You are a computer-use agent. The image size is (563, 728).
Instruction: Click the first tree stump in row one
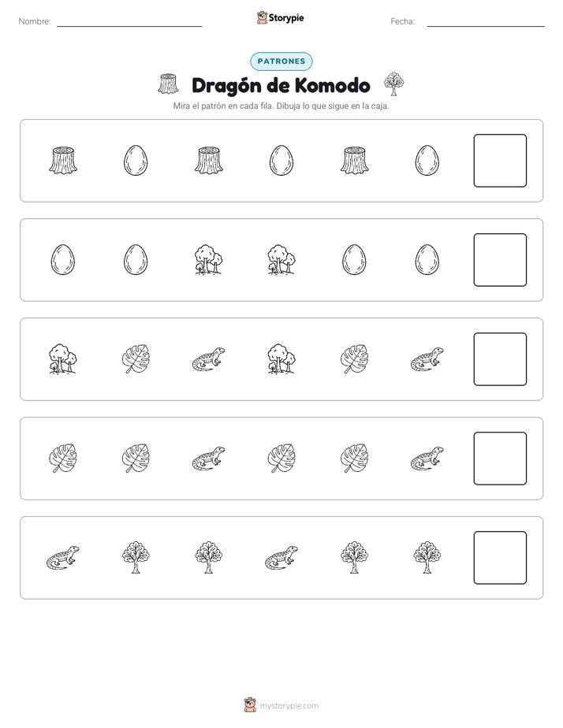pyautogui.click(x=63, y=161)
